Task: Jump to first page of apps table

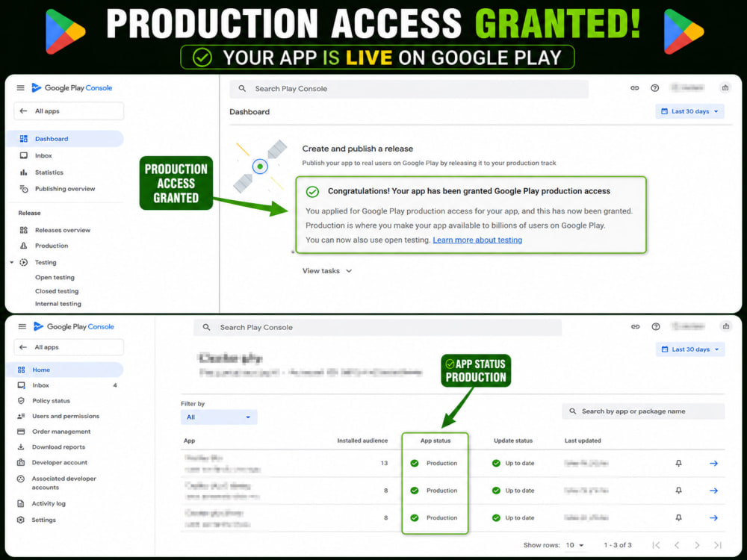Action: pyautogui.click(x=656, y=545)
